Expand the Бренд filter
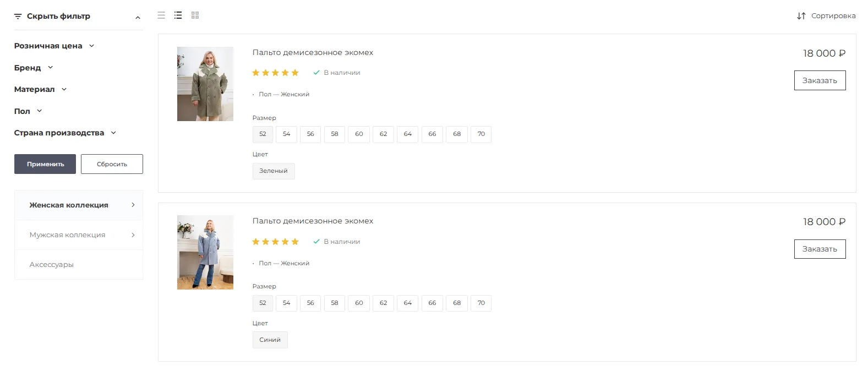The height and width of the screenshot is (371, 868). (33, 68)
